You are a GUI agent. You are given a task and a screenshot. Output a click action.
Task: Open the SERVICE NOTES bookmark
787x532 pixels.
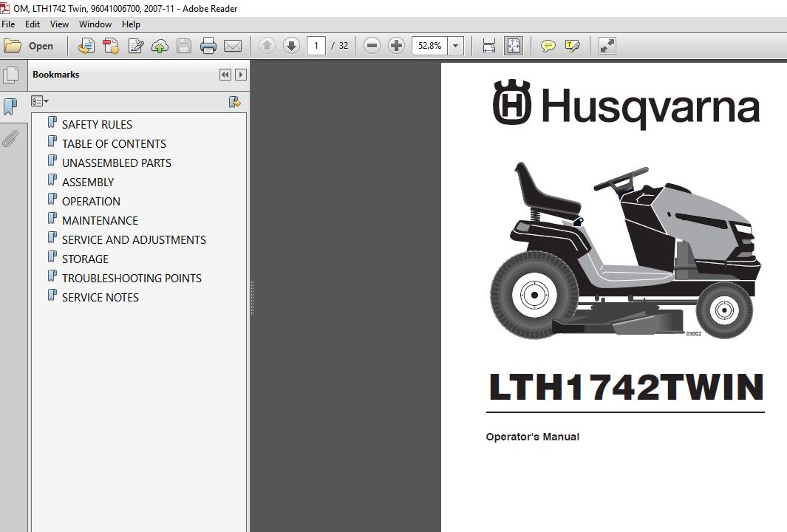click(100, 298)
